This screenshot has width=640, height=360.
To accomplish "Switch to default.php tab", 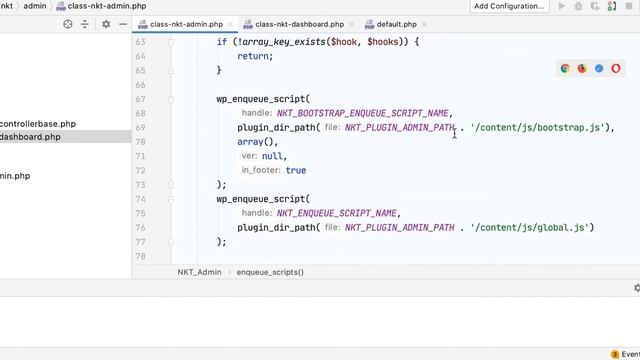I will pos(396,24).
